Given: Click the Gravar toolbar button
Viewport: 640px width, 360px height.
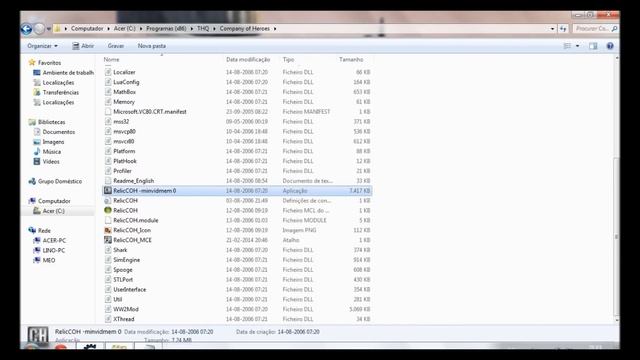Looking at the screenshot, I should (x=116, y=46).
